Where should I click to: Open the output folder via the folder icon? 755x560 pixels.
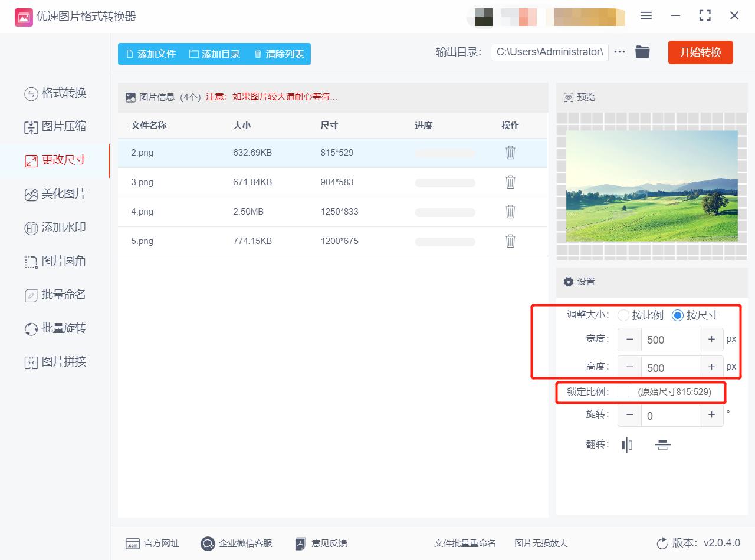(643, 52)
